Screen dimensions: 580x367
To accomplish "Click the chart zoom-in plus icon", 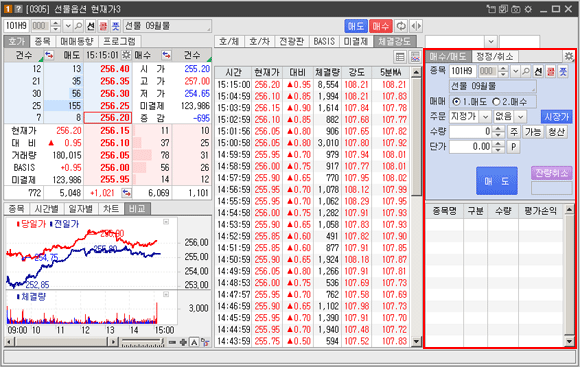I will 183,342.
